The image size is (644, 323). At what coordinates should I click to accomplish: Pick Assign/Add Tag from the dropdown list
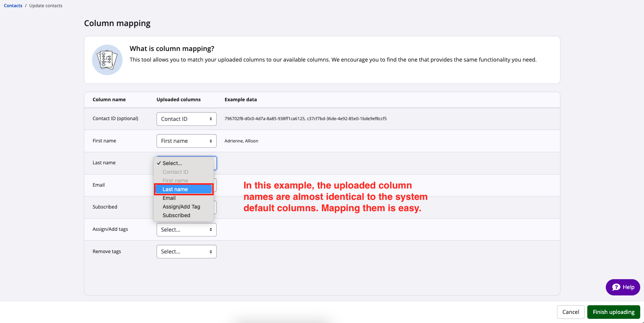point(181,207)
